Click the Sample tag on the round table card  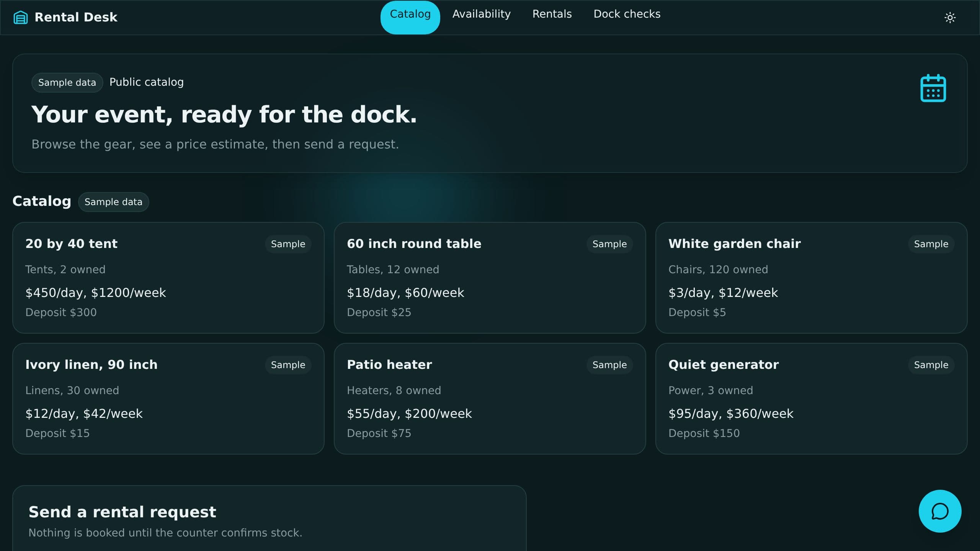[x=609, y=244]
